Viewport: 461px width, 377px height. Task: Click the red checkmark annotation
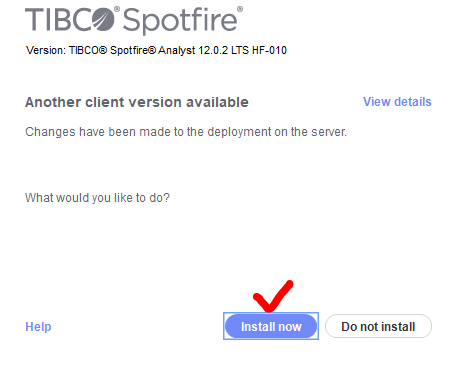(273, 296)
